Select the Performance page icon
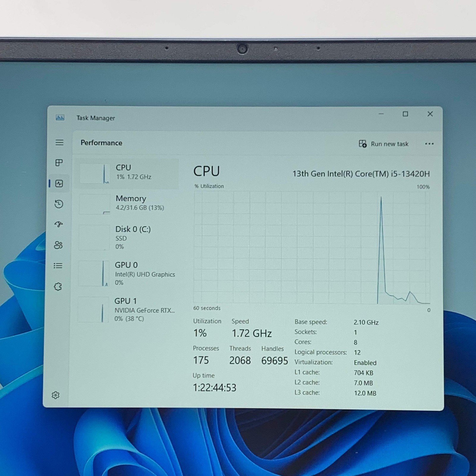Screen dimensions: 476x476 click(59, 184)
